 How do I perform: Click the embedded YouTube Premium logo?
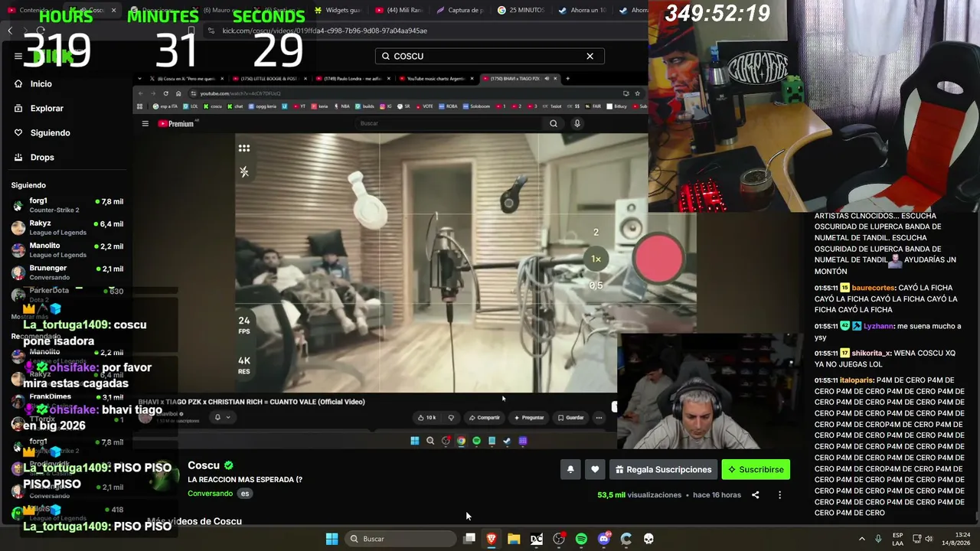pyautogui.click(x=176, y=124)
